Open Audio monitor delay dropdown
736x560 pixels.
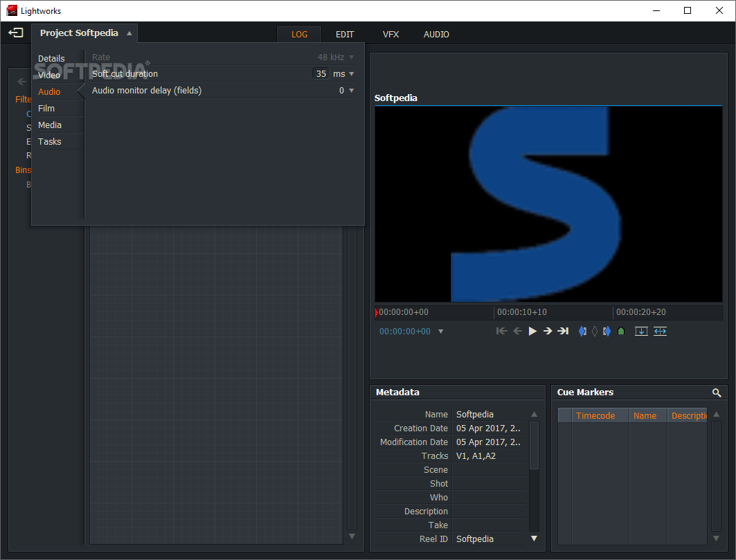[x=352, y=90]
